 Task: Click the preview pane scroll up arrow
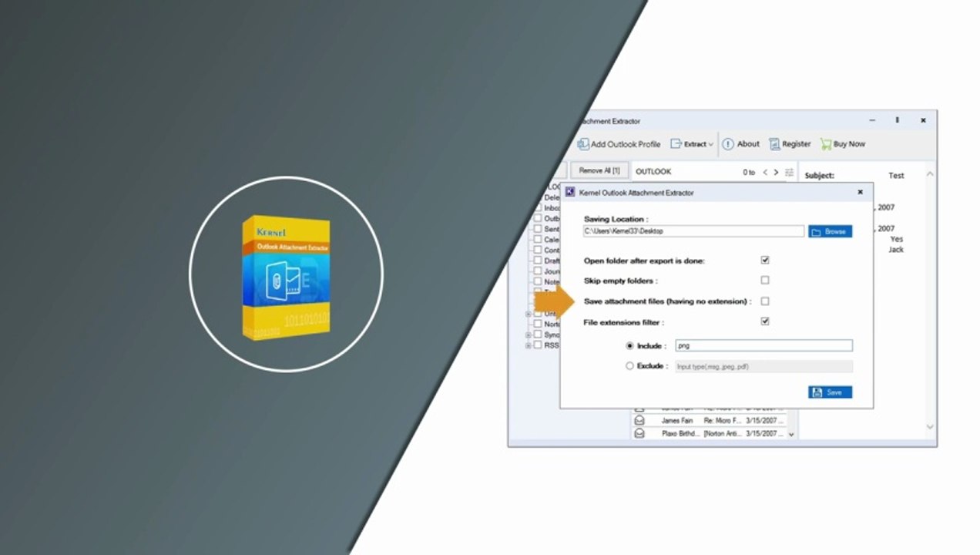[x=930, y=174]
